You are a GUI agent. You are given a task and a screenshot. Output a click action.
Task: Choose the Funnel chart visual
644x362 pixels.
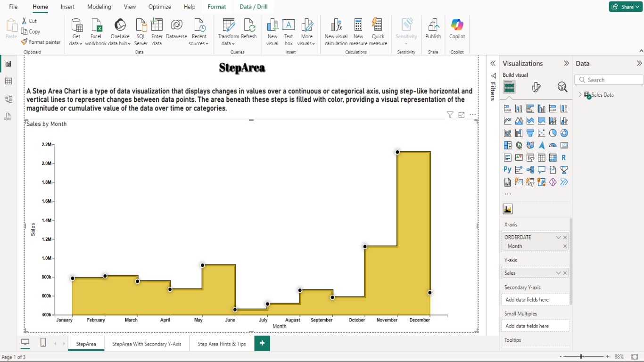[530, 132]
